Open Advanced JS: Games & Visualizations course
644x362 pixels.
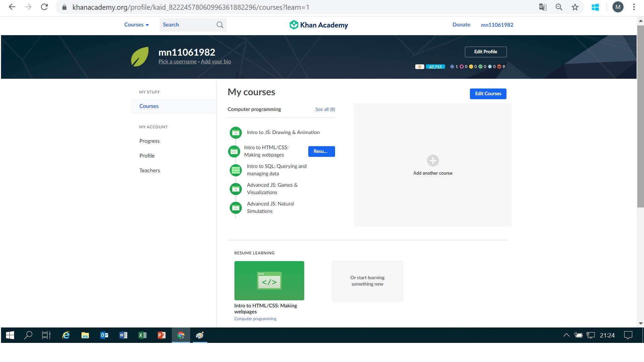pos(272,189)
